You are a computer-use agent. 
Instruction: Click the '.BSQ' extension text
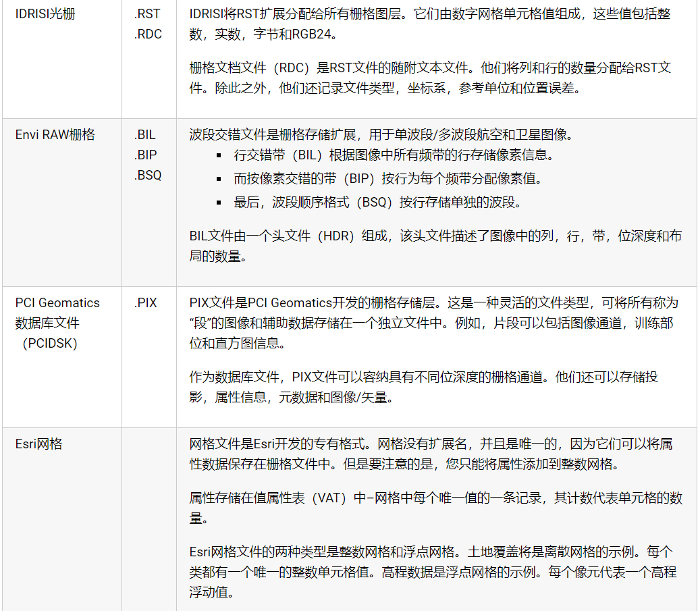(x=147, y=175)
